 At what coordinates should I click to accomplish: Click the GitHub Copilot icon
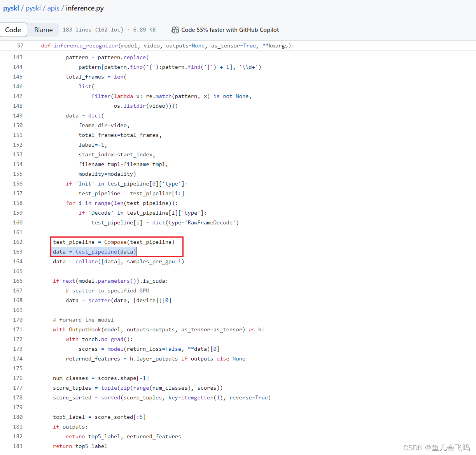(175, 30)
